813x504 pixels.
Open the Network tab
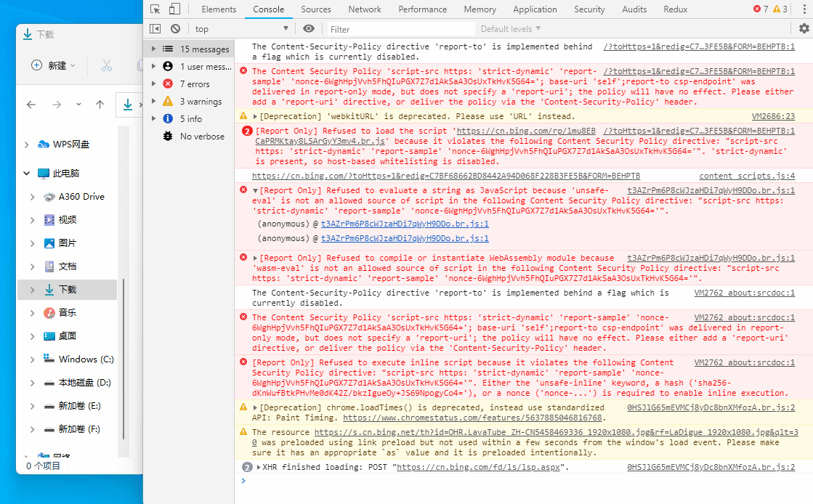365,9
